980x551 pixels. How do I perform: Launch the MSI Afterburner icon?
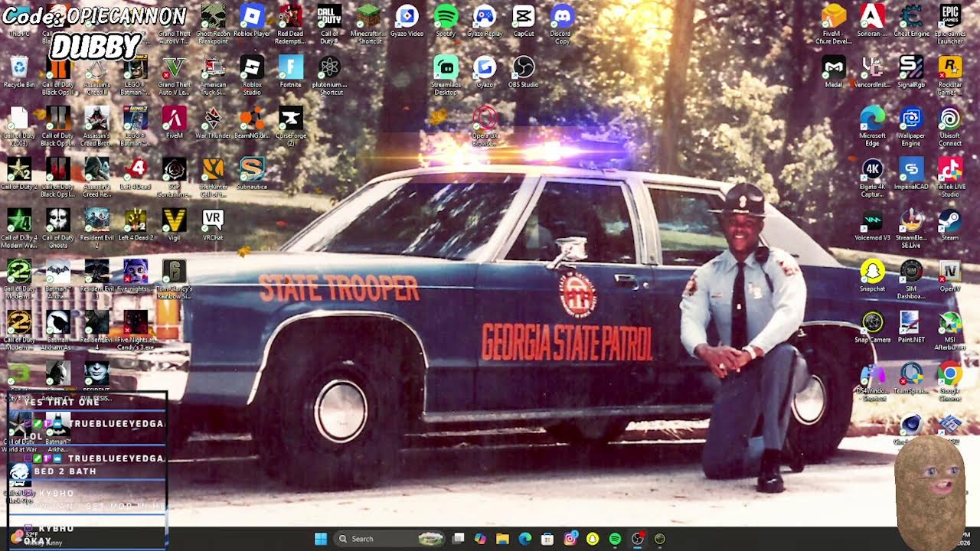click(x=949, y=331)
